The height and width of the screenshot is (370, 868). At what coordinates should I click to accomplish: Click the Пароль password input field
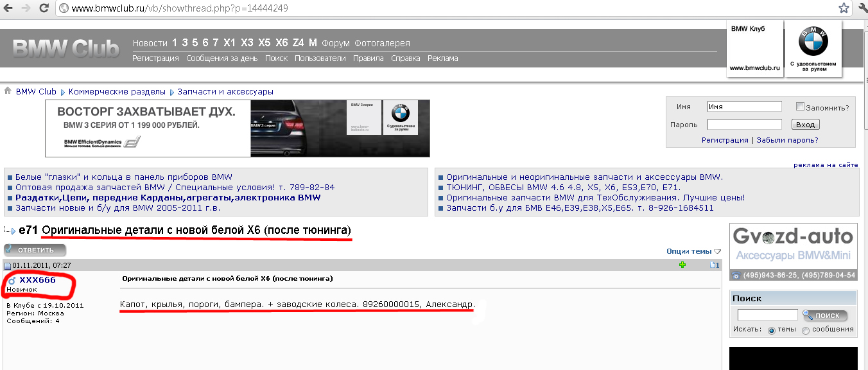click(745, 125)
